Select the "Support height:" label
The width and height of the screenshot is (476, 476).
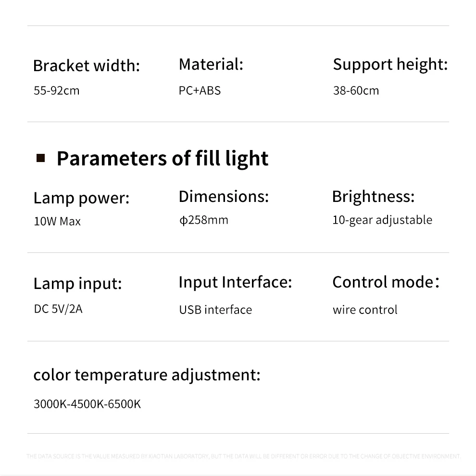tap(390, 64)
